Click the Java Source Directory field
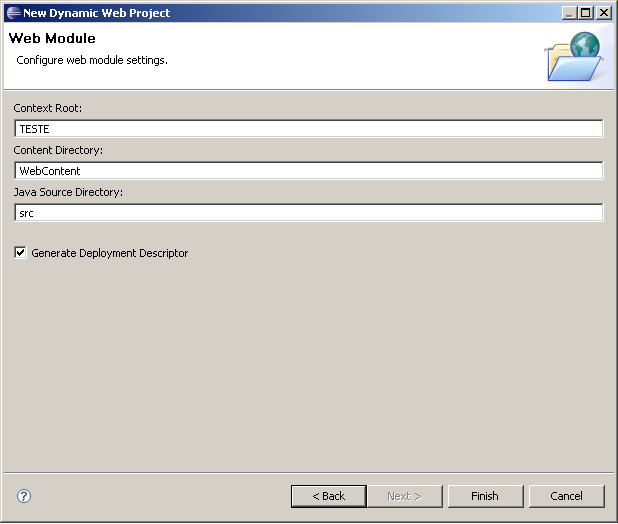This screenshot has height=524, width=618. tap(309, 213)
